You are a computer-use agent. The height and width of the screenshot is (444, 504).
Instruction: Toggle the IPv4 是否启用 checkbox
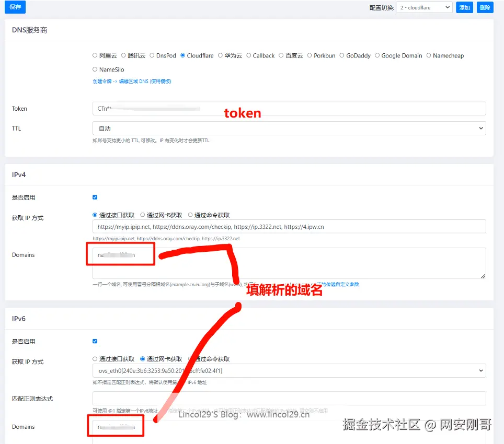click(95, 197)
